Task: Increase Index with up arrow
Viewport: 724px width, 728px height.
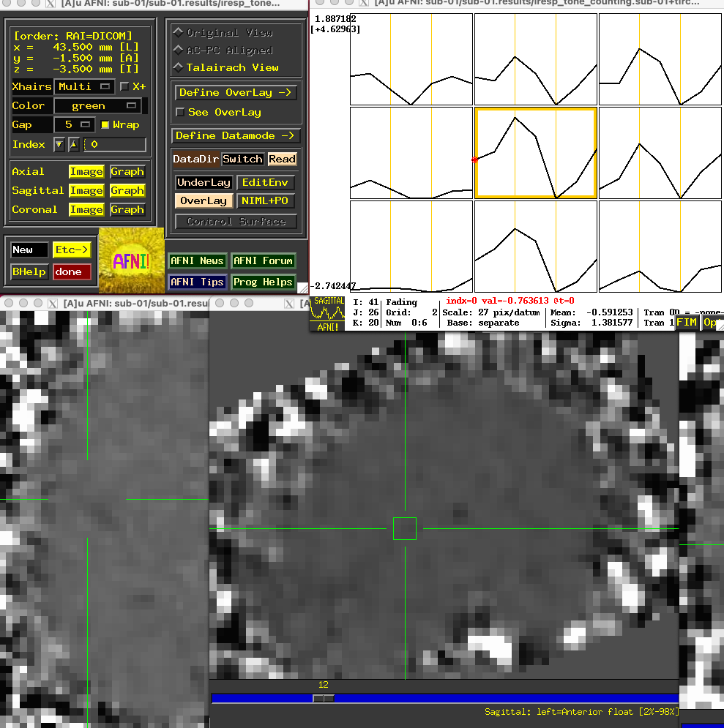Action: pos(73,145)
